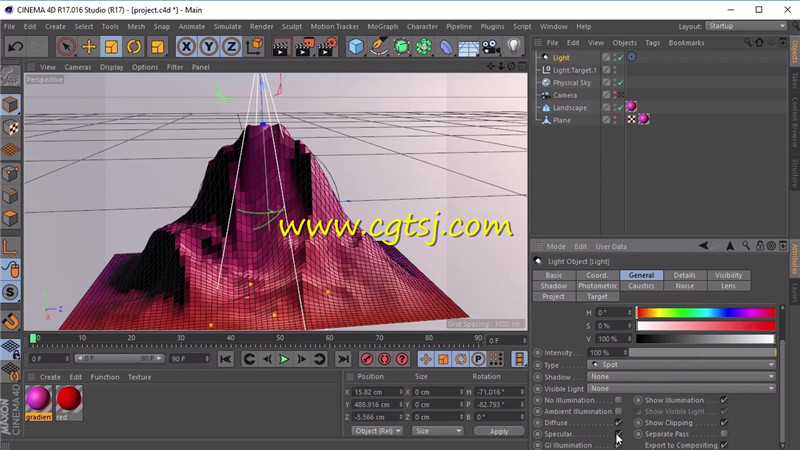Open the viewport Cameras menu

coord(78,67)
